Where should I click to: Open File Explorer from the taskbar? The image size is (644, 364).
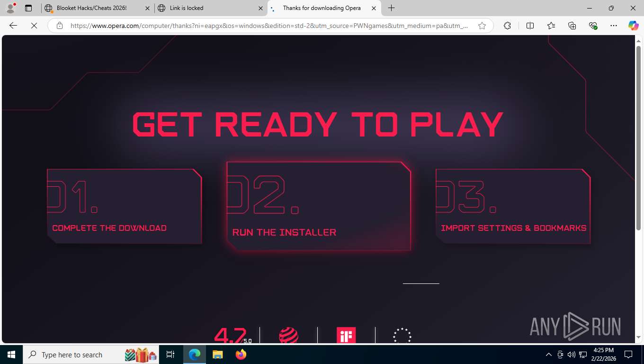217,355
